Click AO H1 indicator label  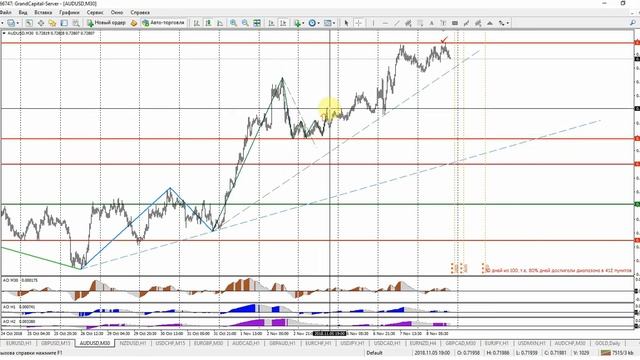[13, 307]
